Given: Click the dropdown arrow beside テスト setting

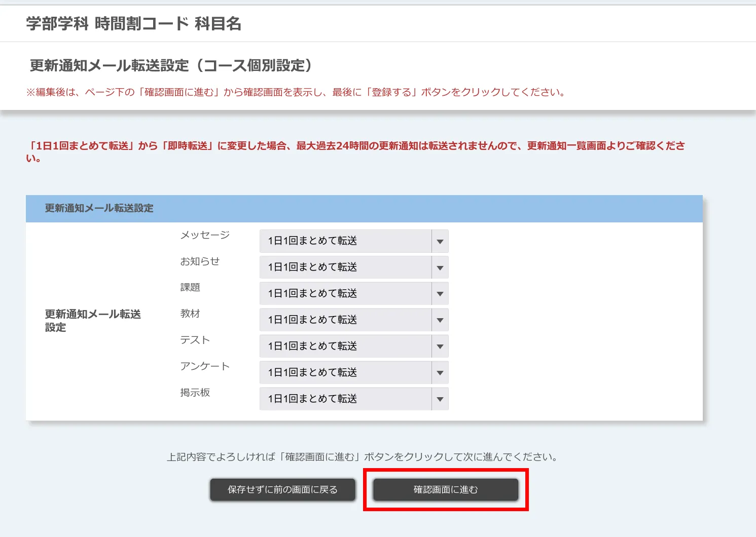Looking at the screenshot, I should (x=440, y=346).
